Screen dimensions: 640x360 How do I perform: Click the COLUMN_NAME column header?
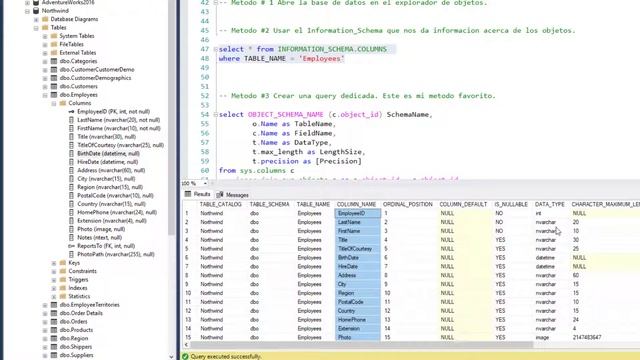pyautogui.click(x=356, y=204)
